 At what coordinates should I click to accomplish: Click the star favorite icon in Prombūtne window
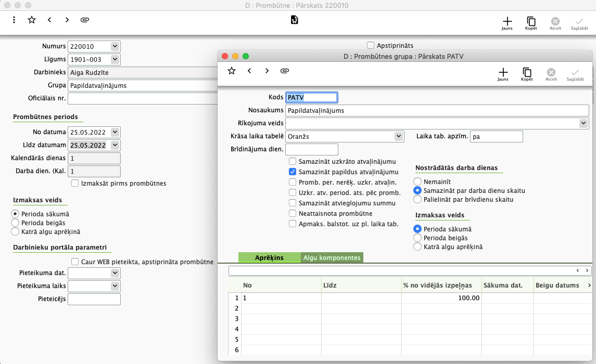coord(32,20)
